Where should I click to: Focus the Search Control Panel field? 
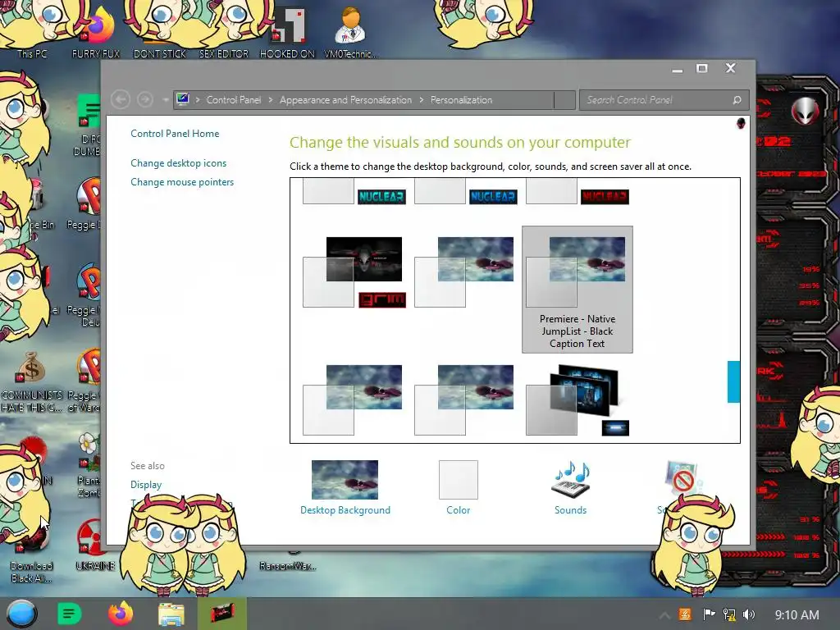(x=664, y=99)
